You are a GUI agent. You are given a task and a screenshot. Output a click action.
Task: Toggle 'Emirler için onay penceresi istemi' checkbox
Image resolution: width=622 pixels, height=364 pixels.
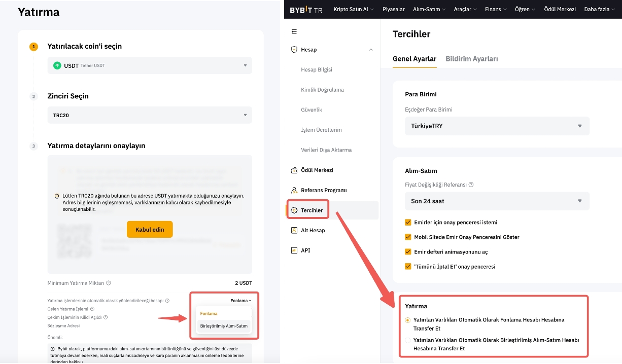click(x=408, y=222)
